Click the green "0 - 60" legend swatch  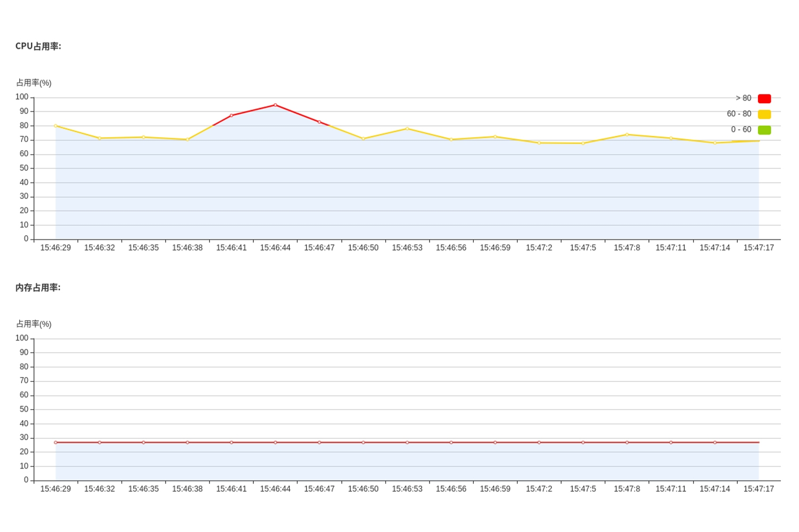point(764,130)
